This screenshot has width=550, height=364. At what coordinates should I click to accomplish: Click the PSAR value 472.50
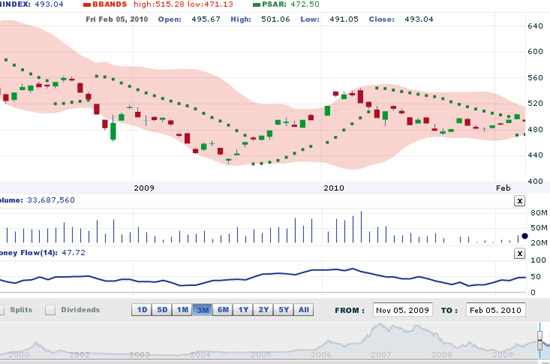click(305, 5)
